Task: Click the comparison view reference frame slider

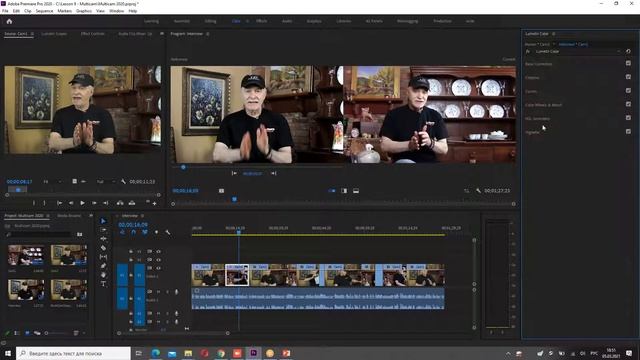Action: [x=183, y=167]
